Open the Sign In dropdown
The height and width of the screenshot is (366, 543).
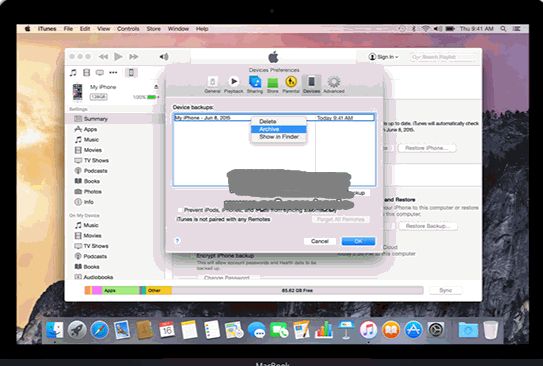pos(383,57)
